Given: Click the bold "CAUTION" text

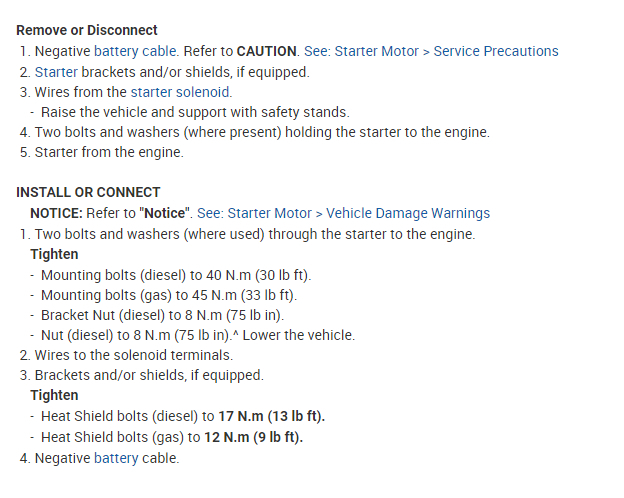Looking at the screenshot, I should point(267,51).
